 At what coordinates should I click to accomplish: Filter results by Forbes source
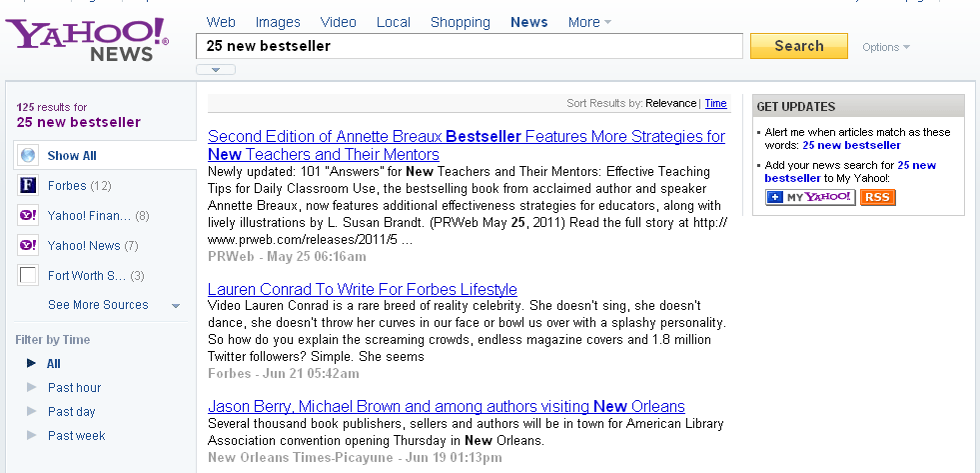[79, 186]
